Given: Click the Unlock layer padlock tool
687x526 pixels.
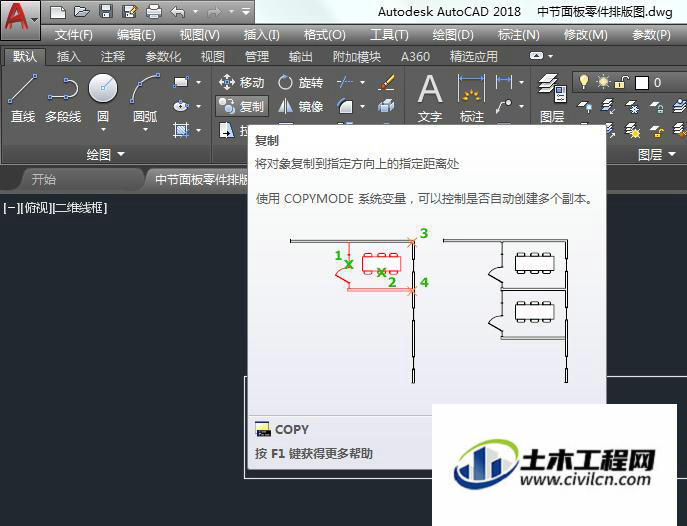Looking at the screenshot, I should pyautogui.click(x=657, y=130).
